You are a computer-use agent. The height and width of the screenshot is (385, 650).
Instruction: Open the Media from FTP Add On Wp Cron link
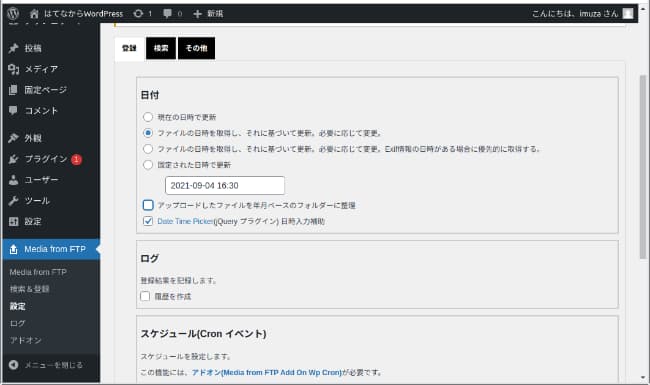click(267, 373)
